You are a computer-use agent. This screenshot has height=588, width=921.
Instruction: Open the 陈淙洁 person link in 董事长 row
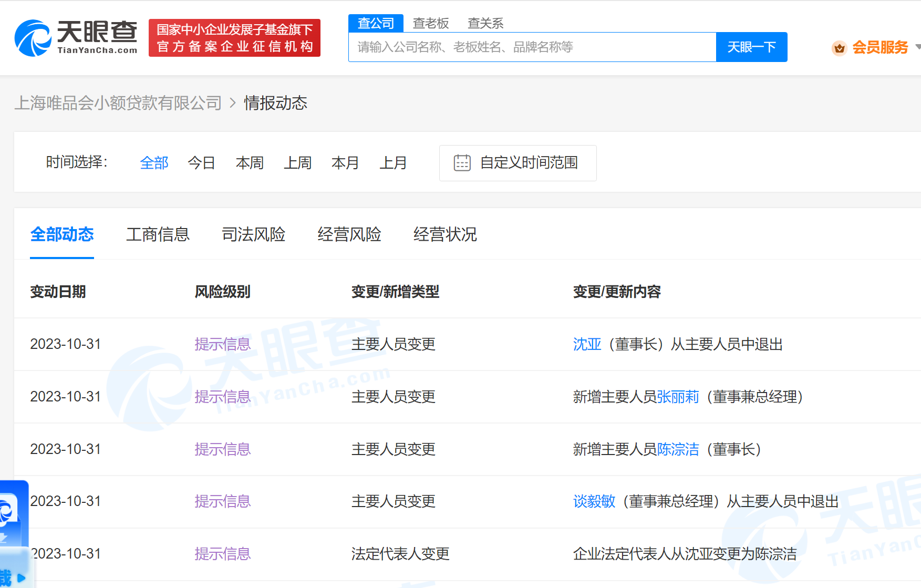coord(678,449)
